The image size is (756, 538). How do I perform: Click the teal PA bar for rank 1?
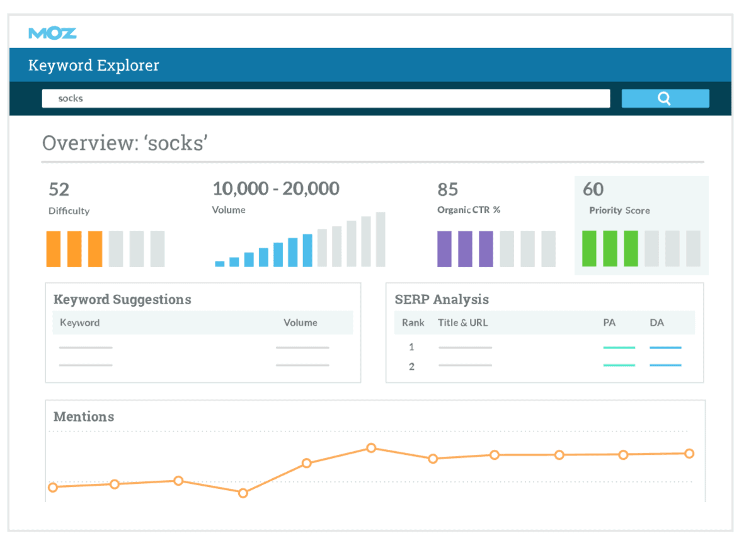[x=619, y=347]
